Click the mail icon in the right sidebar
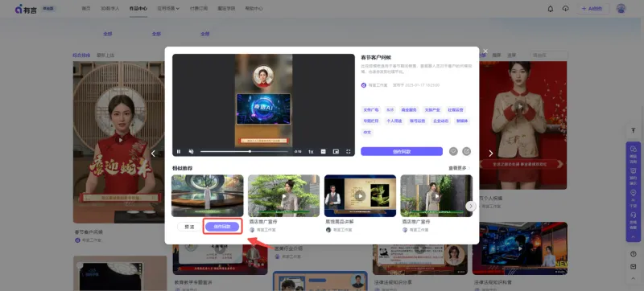This screenshot has width=644, height=291. coord(634,266)
